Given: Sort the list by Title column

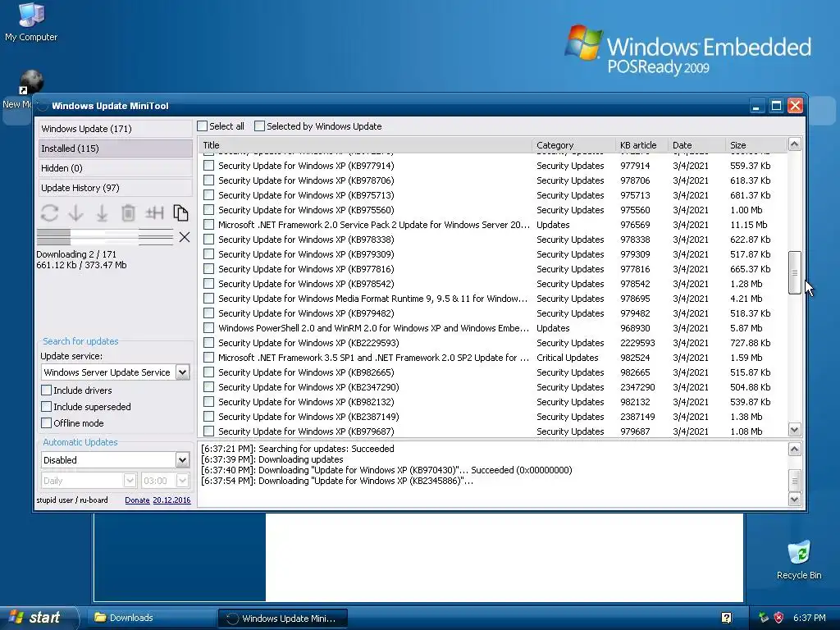Looking at the screenshot, I should [x=365, y=145].
